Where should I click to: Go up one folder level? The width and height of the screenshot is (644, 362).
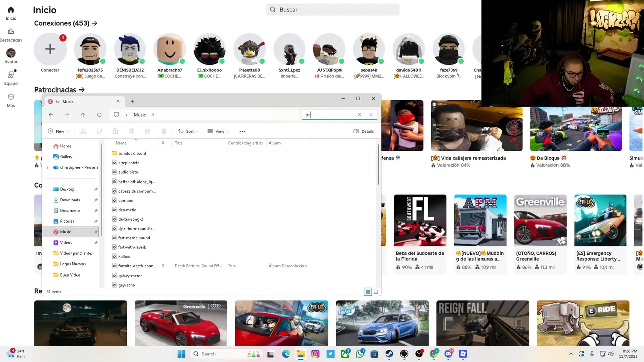pos(83,115)
